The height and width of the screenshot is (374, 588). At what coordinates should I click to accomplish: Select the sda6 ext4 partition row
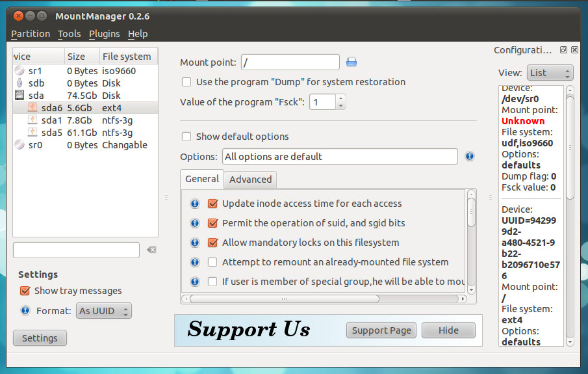point(86,108)
